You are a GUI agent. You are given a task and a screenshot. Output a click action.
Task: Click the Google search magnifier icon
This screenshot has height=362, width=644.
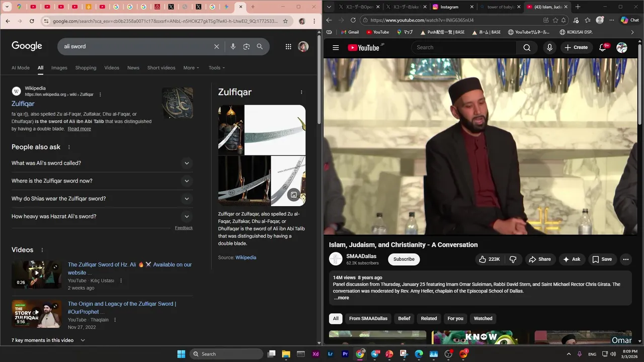(260, 46)
